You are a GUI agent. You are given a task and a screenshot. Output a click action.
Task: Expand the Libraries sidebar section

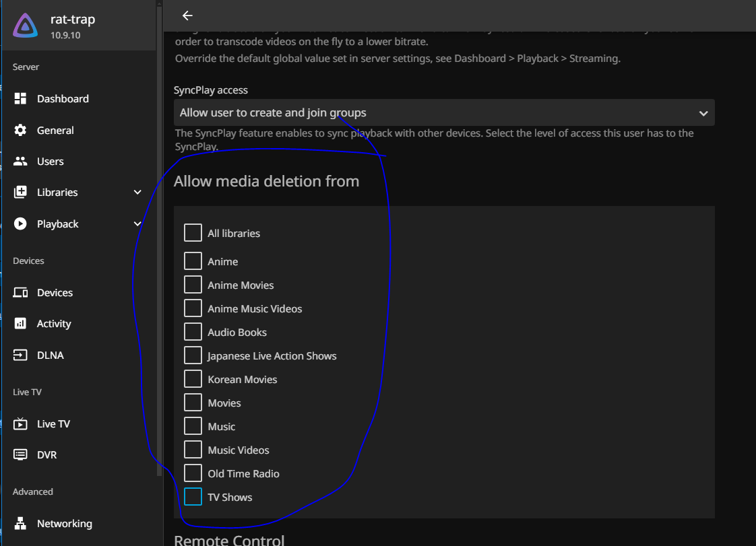[137, 193]
